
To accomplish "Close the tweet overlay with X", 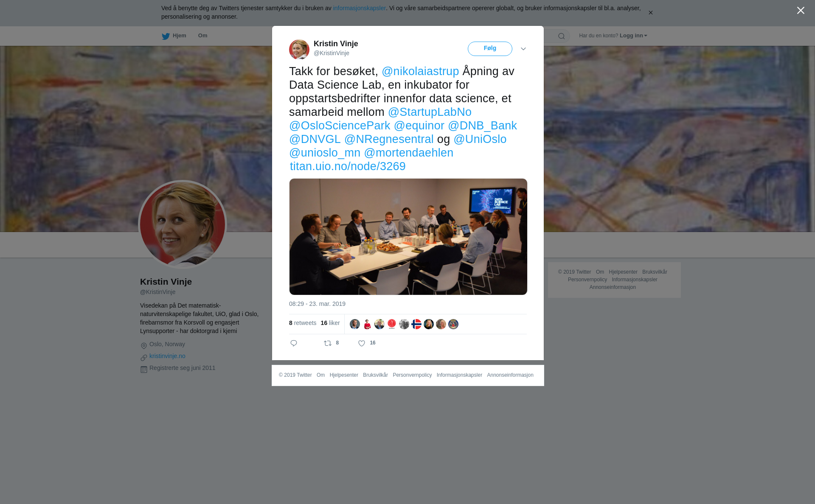I will (801, 11).
